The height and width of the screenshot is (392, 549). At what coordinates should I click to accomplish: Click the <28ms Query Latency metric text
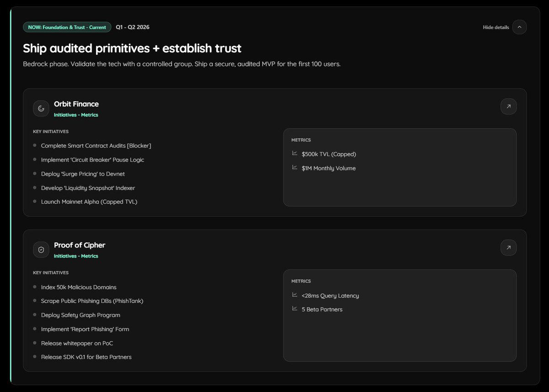330,295
